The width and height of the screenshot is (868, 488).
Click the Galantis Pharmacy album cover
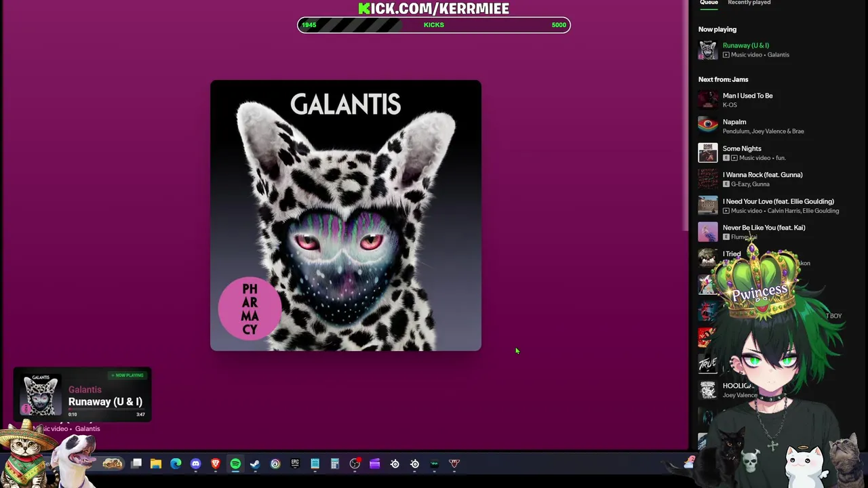tap(346, 216)
